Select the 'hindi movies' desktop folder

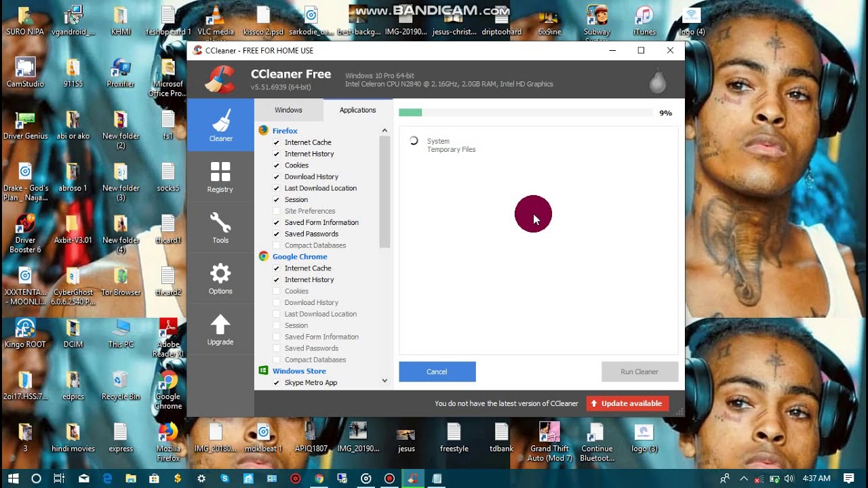tap(73, 437)
